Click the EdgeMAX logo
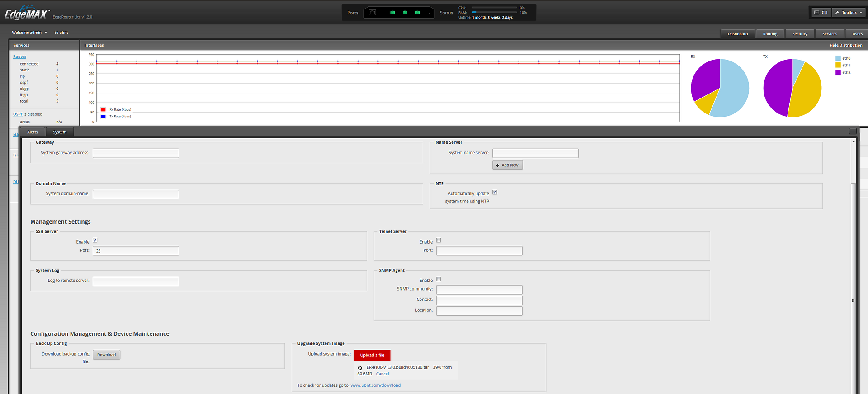This screenshot has height=394, width=868. 26,14
